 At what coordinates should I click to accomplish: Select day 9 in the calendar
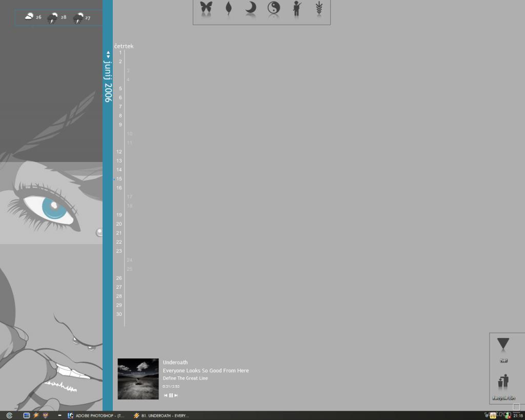(x=120, y=125)
